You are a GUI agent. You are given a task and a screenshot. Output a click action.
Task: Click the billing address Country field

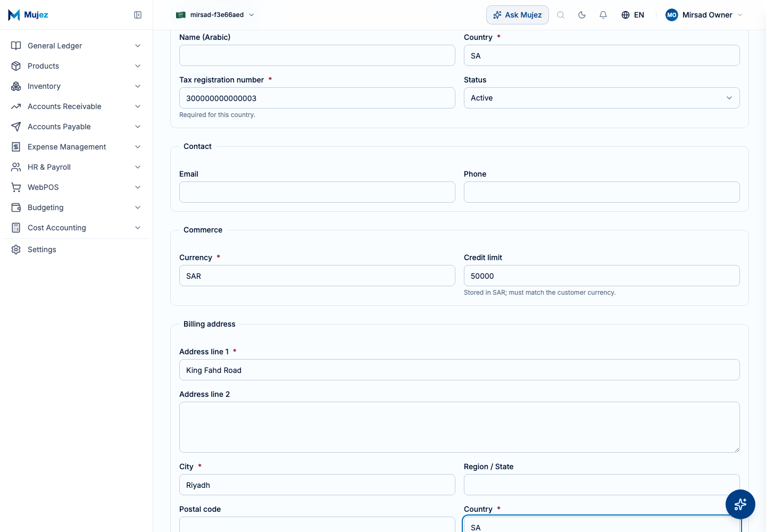(x=602, y=525)
